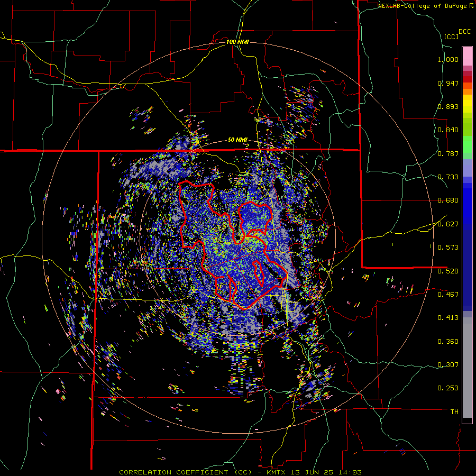The image size is (476, 476).
Task: Click the pink top segment of color bar
Action: [x=467, y=56]
